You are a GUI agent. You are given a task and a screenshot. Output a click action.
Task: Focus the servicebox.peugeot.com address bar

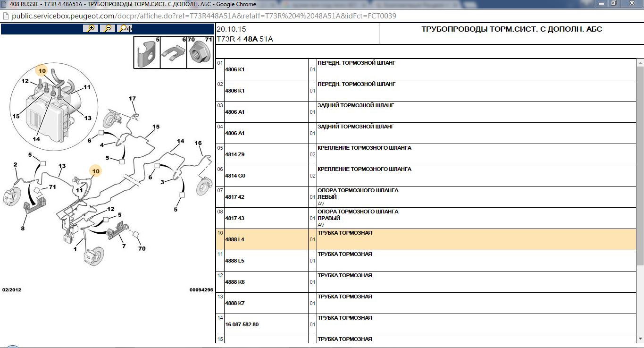(204, 16)
